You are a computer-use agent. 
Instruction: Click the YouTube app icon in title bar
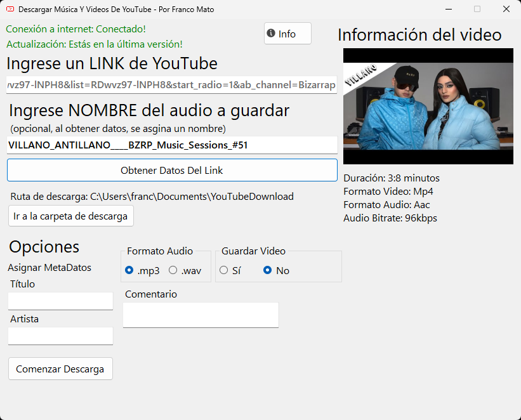point(10,10)
